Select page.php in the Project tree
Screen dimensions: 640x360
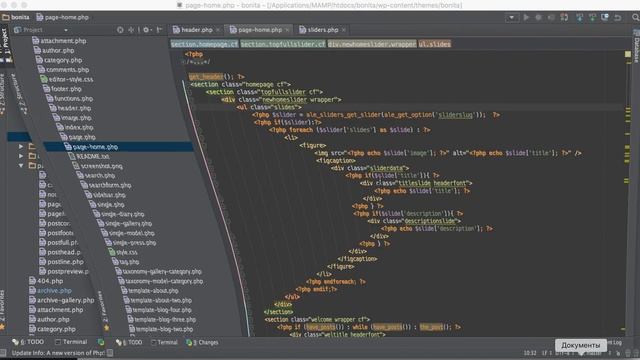pyautogui.click(x=78, y=137)
